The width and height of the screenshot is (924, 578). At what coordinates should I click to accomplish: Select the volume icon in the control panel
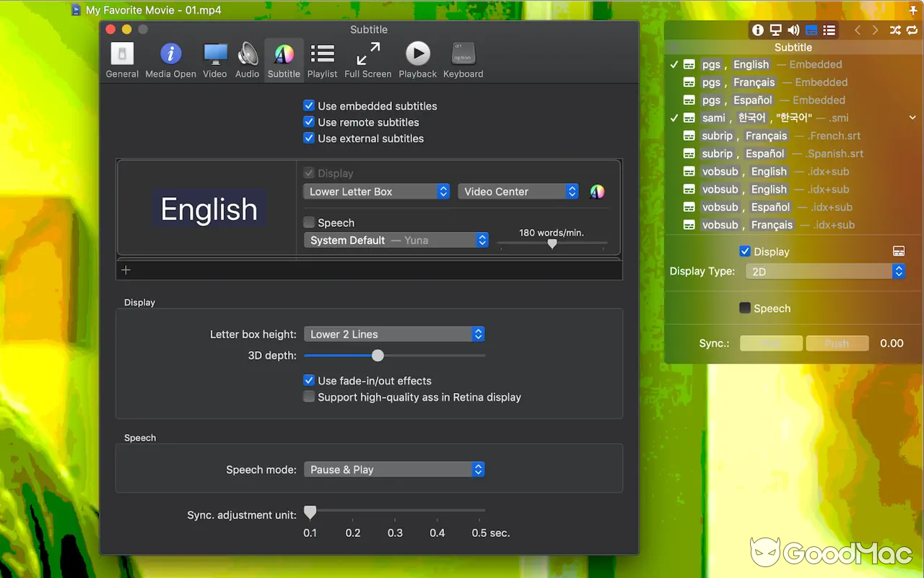793,30
